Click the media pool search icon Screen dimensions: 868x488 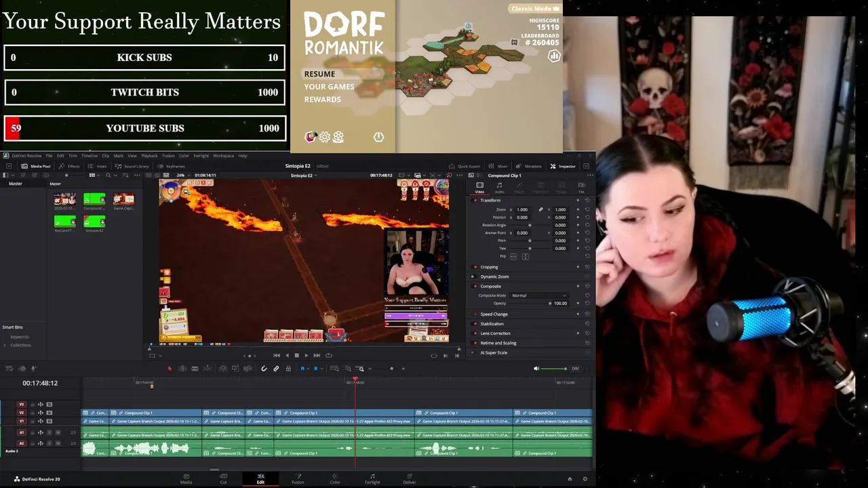coord(108,176)
